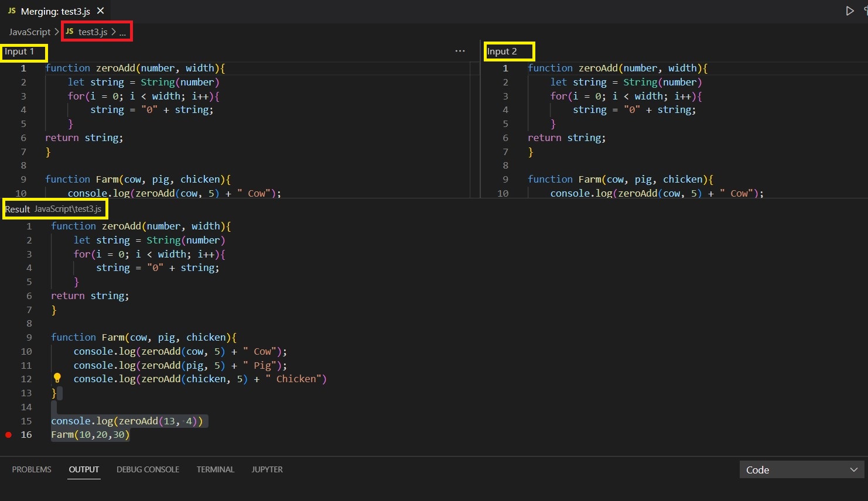This screenshot has height=501, width=868.
Task: Select the Merging: test3.js editor tab
Action: pyautogui.click(x=56, y=11)
